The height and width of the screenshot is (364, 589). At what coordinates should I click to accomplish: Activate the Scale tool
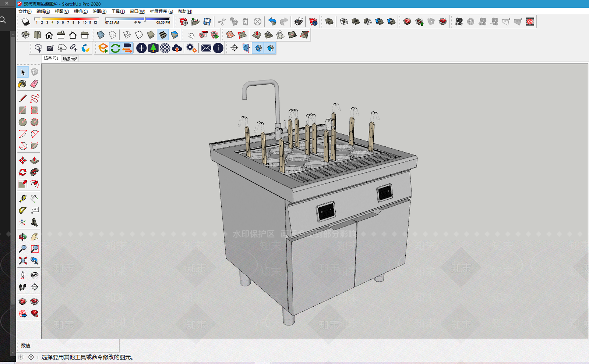pos(22,184)
